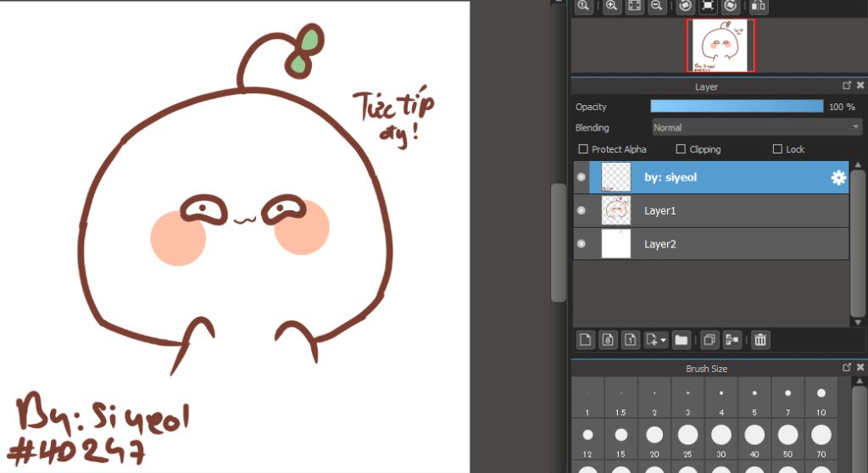Choose brush size 40
Image resolution: width=868 pixels, height=473 pixels.
click(754, 439)
